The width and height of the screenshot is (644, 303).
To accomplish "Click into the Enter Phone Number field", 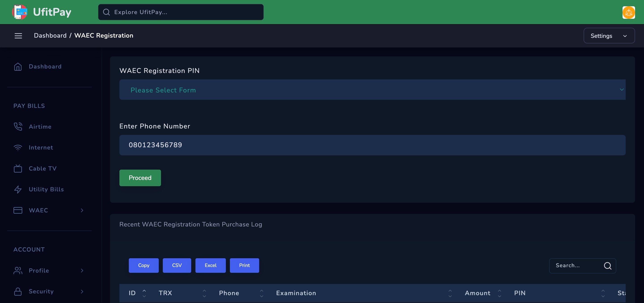I will point(372,145).
